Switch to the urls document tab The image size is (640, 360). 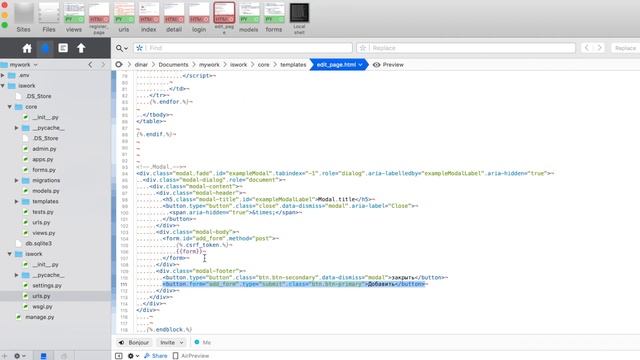click(x=124, y=18)
